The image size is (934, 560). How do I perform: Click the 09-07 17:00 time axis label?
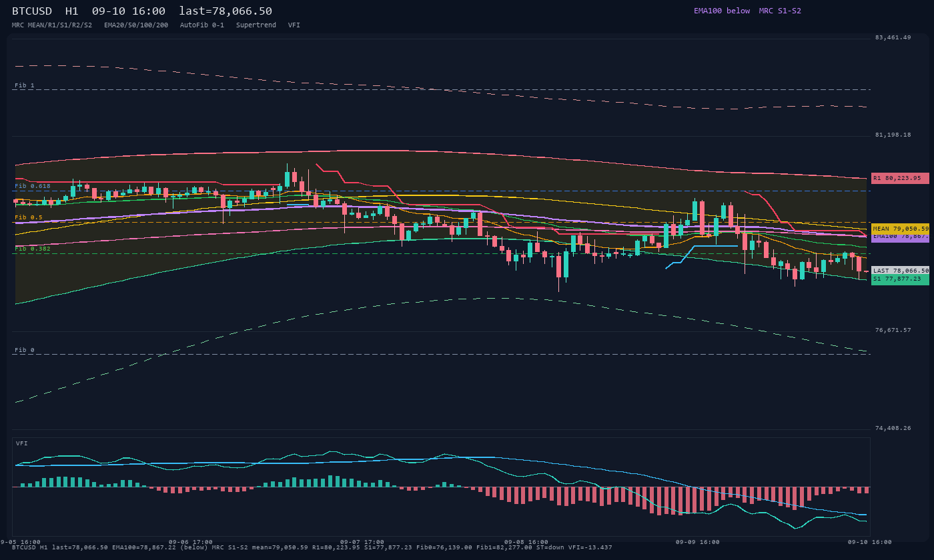362,542
